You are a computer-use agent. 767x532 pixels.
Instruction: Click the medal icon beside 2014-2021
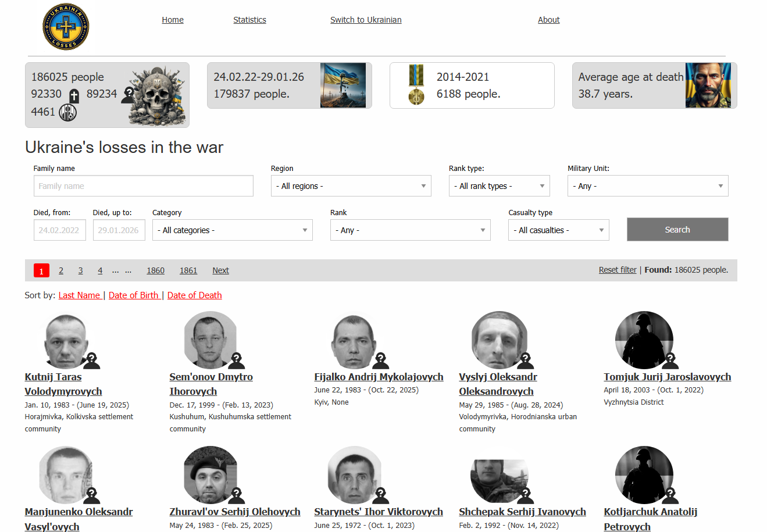coord(416,85)
